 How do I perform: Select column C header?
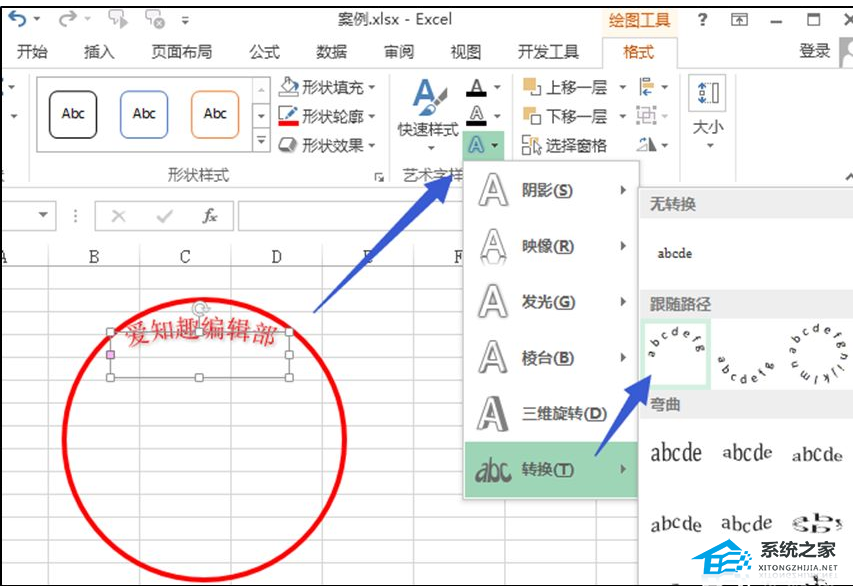[185, 256]
